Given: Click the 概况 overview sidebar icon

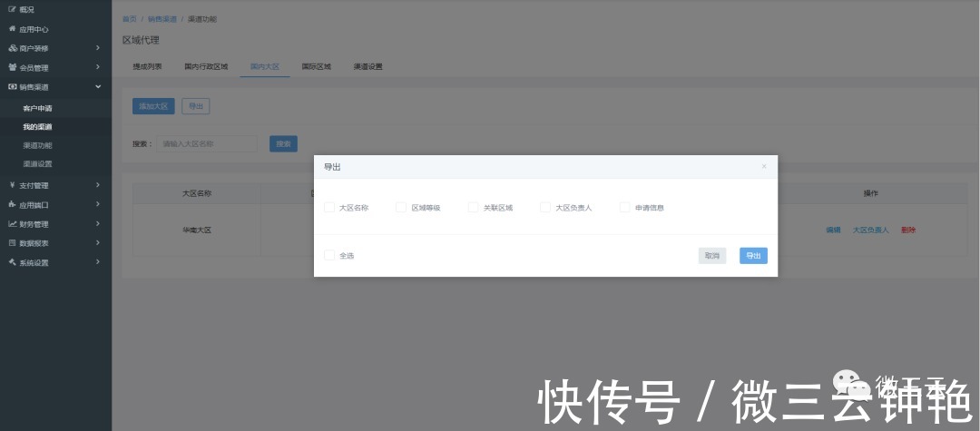Looking at the screenshot, I should [12, 9].
